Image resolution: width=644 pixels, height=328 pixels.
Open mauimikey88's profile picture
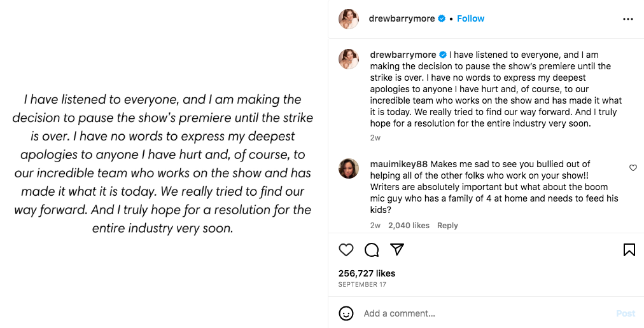[x=349, y=168]
